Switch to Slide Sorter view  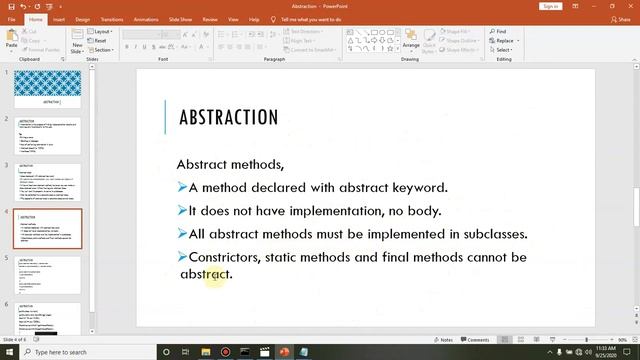point(521,340)
